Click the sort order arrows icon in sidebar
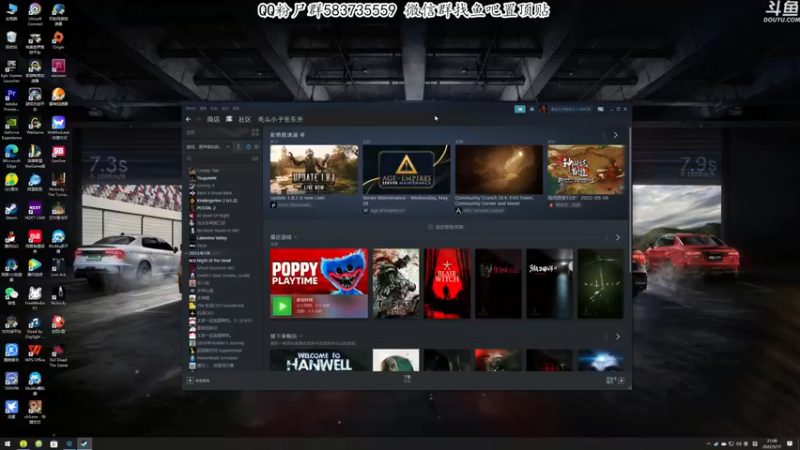Screen dimensions: 800x450 coord(238,146)
